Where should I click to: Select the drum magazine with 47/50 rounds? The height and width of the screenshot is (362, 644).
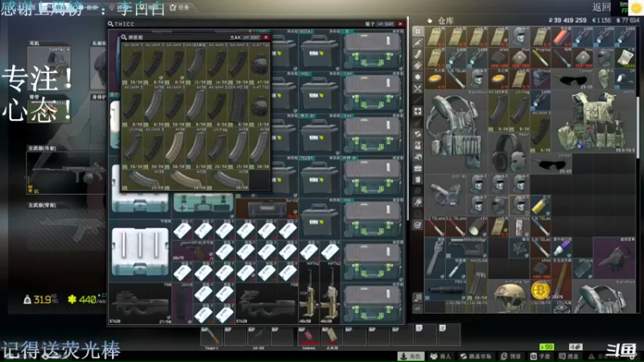[259, 64]
